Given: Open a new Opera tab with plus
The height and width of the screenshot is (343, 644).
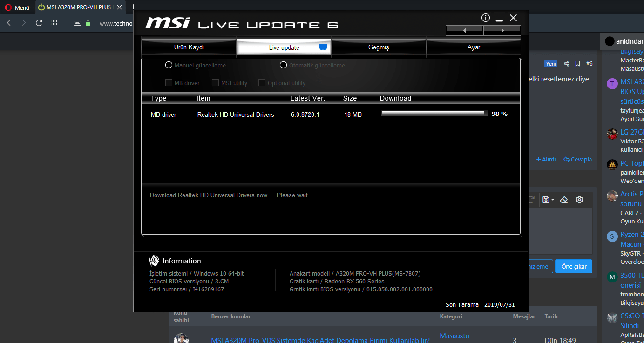Looking at the screenshot, I should click(134, 7).
